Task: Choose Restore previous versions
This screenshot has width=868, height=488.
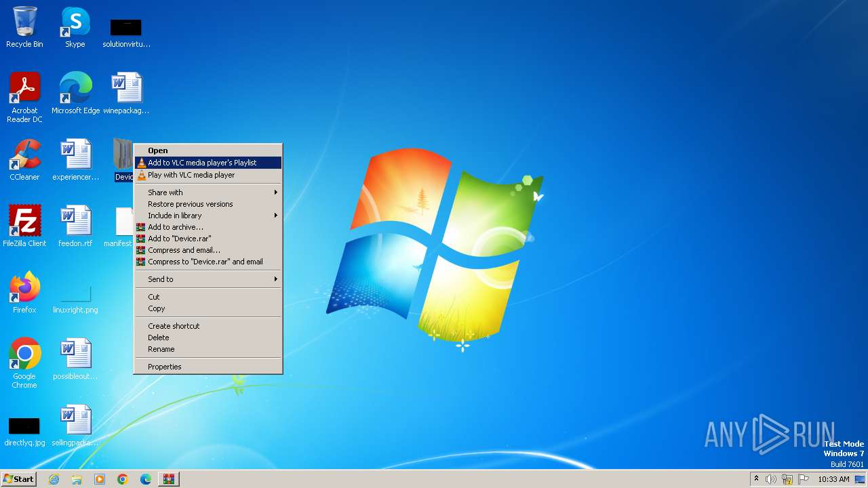Action: 208,204
